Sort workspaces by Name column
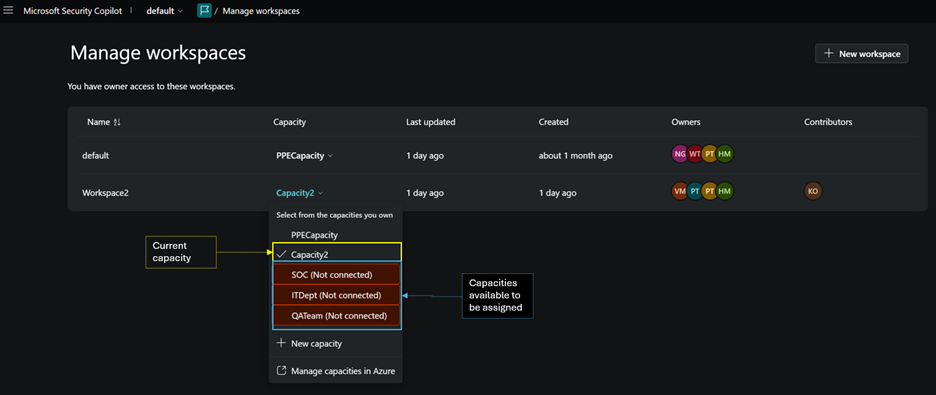Viewport: 936px width, 395px height. pyautogui.click(x=103, y=122)
